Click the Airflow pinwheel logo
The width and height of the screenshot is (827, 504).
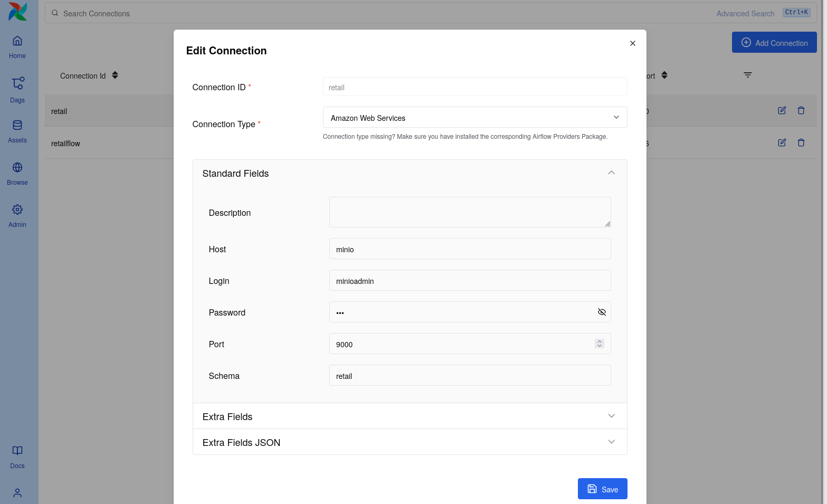[17, 12]
